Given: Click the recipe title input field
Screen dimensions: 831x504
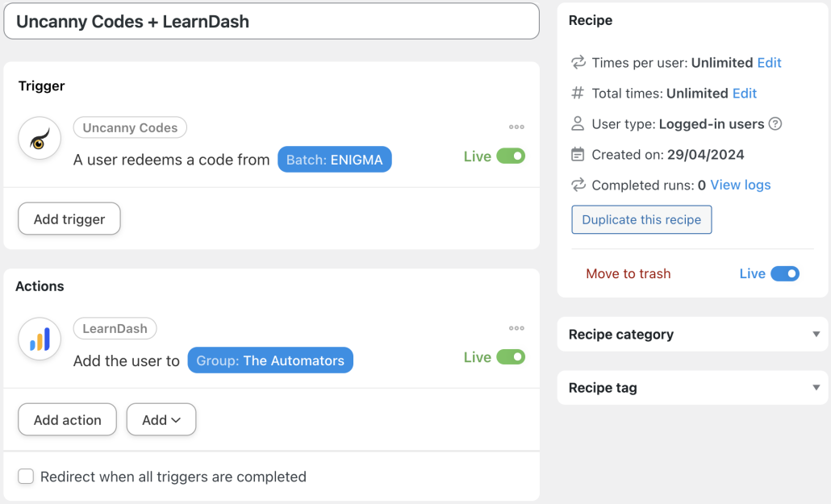Looking at the screenshot, I should 270,21.
